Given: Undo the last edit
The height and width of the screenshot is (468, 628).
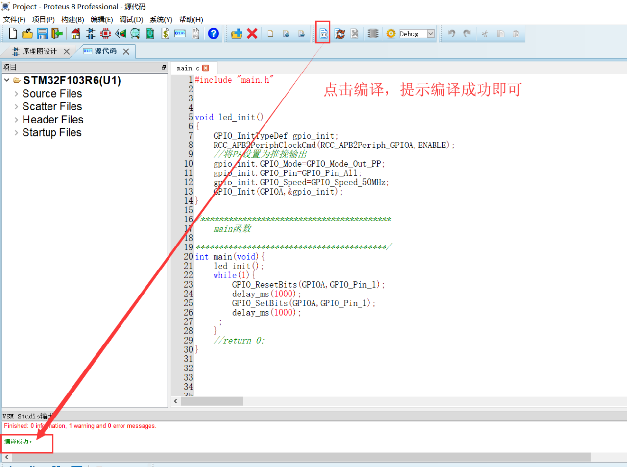Looking at the screenshot, I should 451,34.
